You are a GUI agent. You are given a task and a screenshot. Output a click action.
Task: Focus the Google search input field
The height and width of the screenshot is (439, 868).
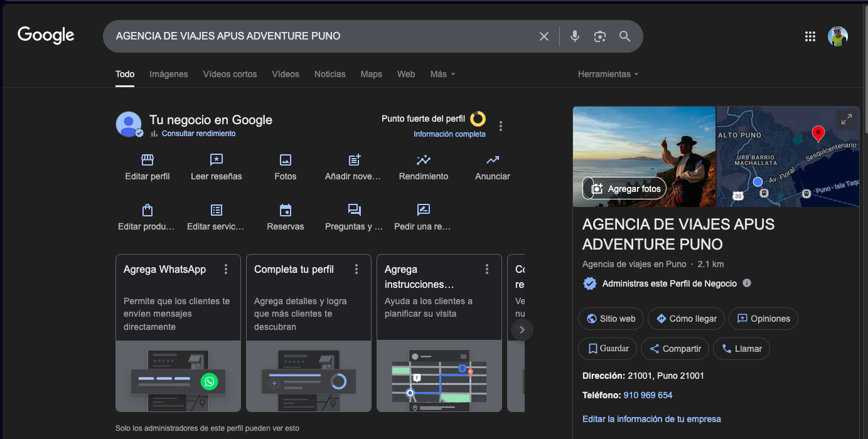[323, 36]
